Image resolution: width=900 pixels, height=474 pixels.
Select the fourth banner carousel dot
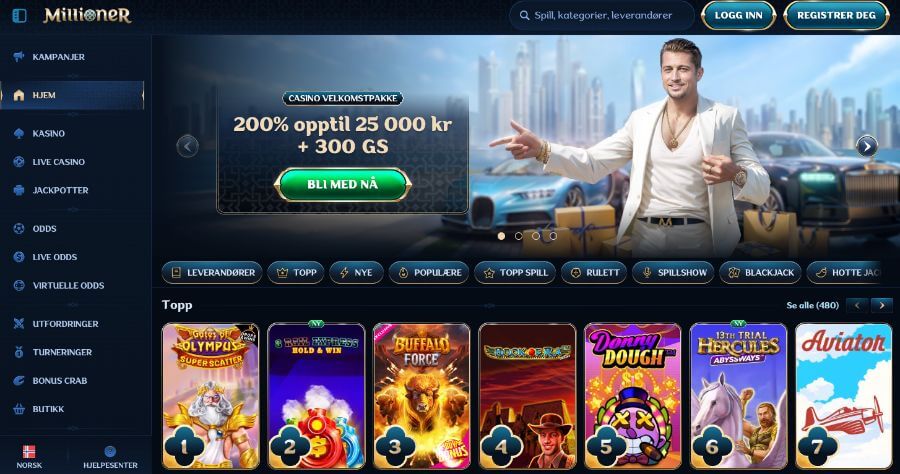(553, 236)
